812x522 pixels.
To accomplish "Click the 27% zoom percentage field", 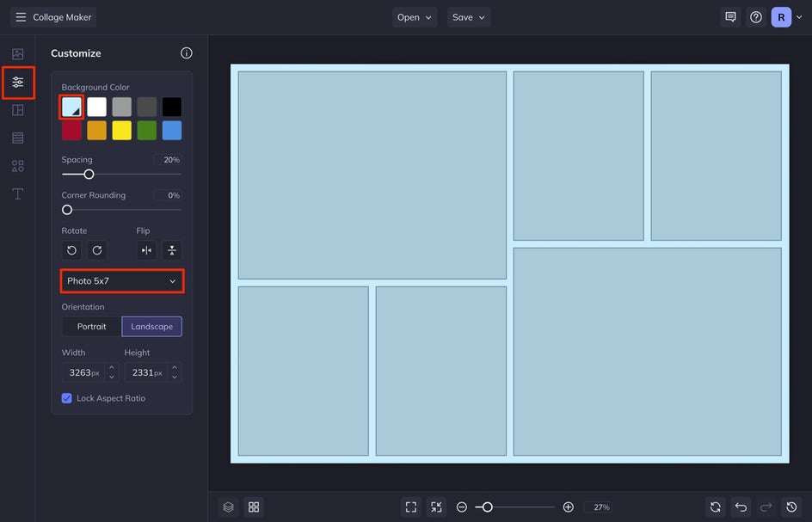I will coord(598,507).
